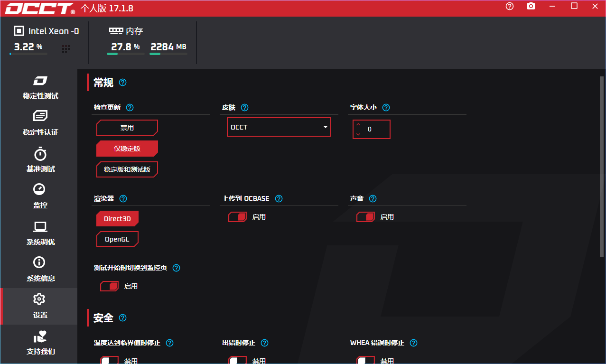Toggle the 声音 switch
The height and width of the screenshot is (364, 606).
(x=366, y=217)
